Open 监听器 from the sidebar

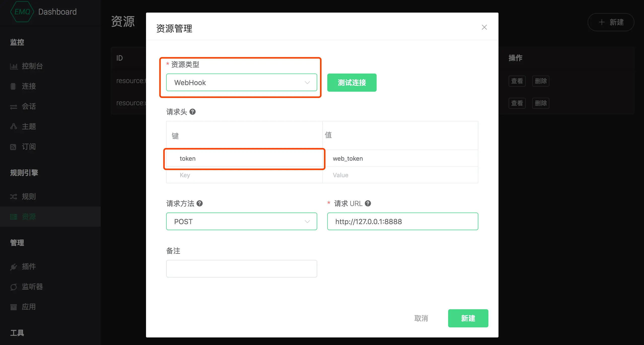pos(32,287)
